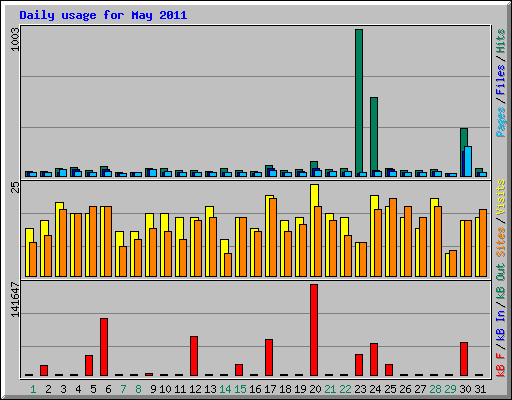Click the 'Hits' legend label
Viewport: 512px width, 400px height.
click(501, 41)
